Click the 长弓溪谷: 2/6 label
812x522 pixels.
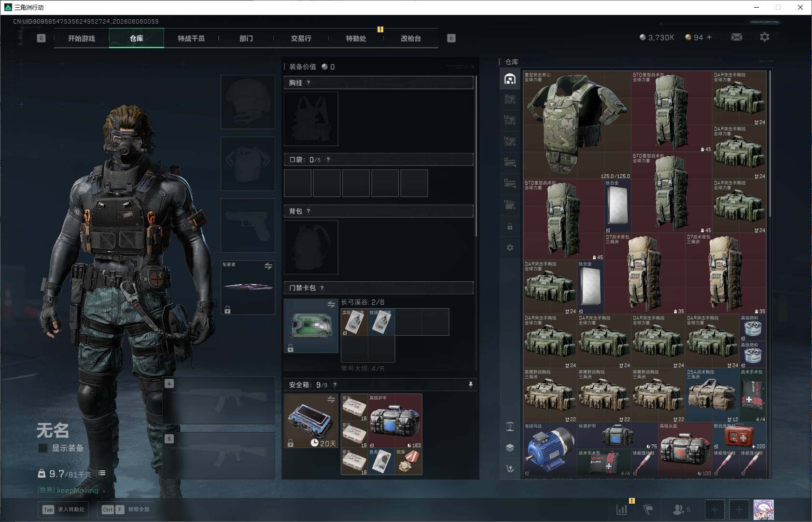pos(363,302)
